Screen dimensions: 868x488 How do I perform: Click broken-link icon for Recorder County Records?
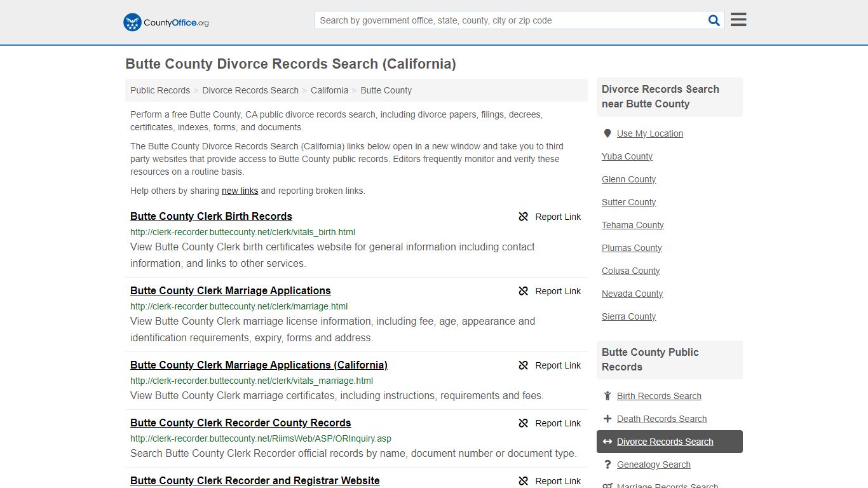pos(524,423)
